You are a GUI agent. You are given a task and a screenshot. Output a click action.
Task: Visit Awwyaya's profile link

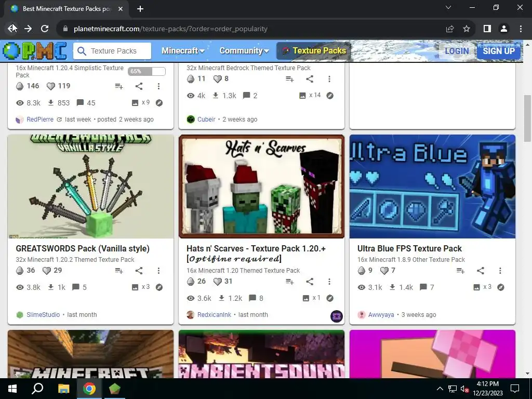coord(381,315)
